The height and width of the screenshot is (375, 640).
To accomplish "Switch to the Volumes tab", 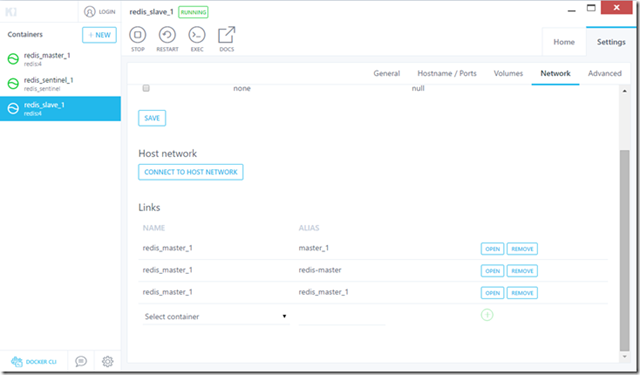I will click(508, 73).
